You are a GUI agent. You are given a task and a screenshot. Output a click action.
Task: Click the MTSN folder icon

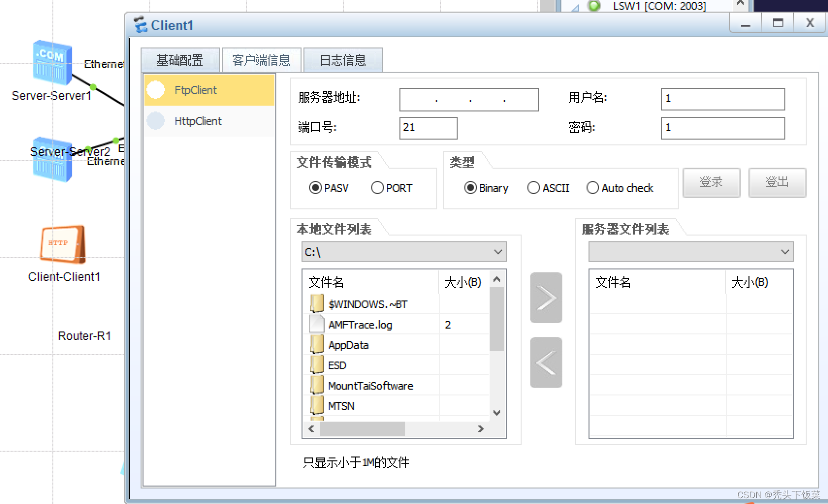(317, 405)
